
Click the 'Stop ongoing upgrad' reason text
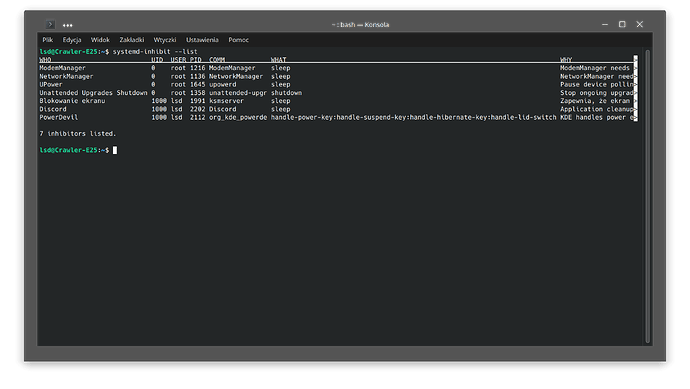(x=597, y=93)
